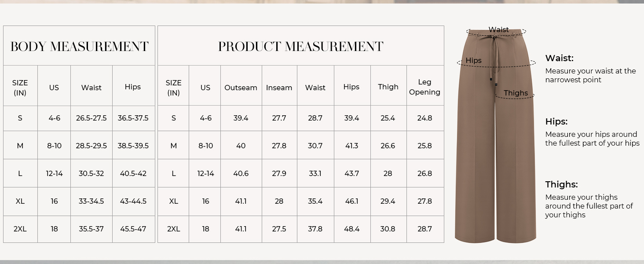The image size is (644, 264).
Task: Click the Thighs label on pants diagram
Action: (x=516, y=93)
